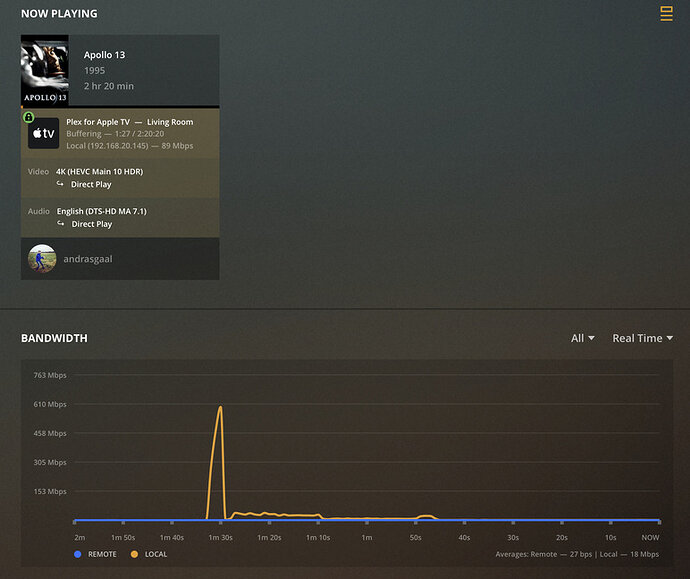Open the Apollo 13 poster thumbnail
Viewport: 690px width, 579px height.
pos(44,70)
